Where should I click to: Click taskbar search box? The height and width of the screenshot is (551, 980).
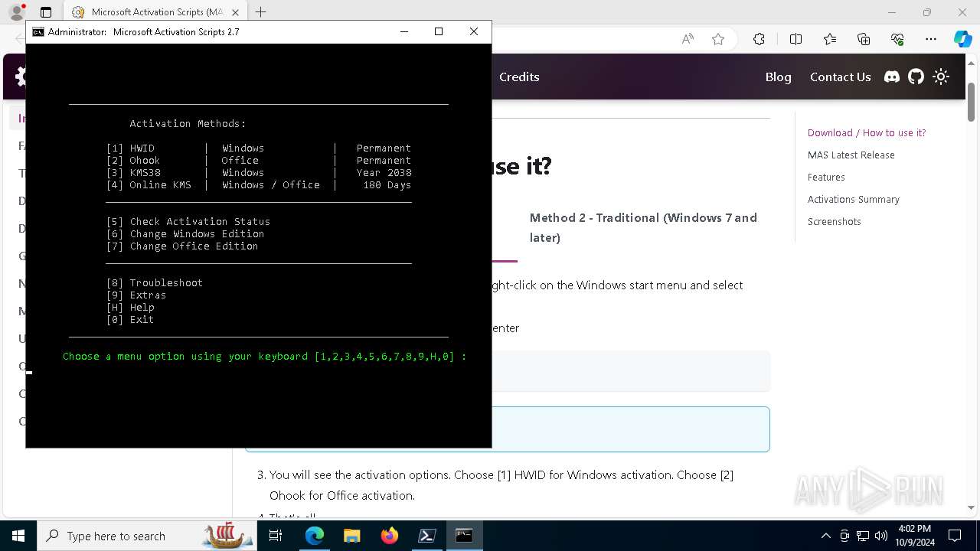(x=145, y=536)
